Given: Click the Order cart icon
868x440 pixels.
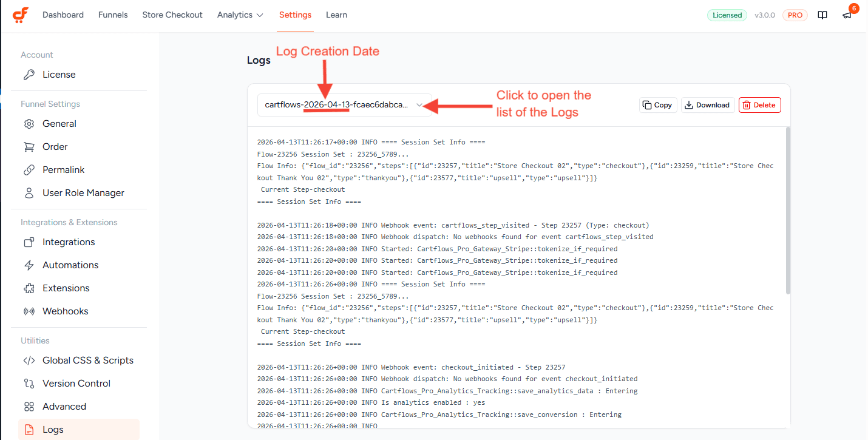Looking at the screenshot, I should (x=29, y=147).
